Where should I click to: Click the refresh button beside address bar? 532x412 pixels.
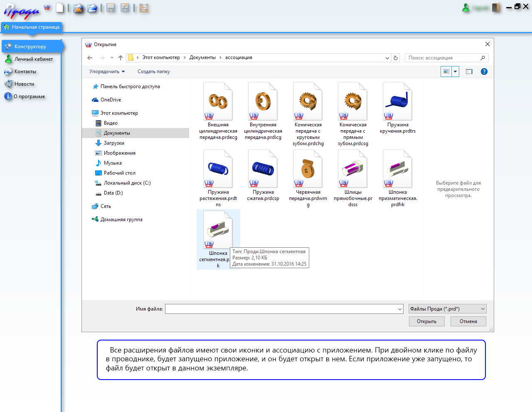click(396, 58)
